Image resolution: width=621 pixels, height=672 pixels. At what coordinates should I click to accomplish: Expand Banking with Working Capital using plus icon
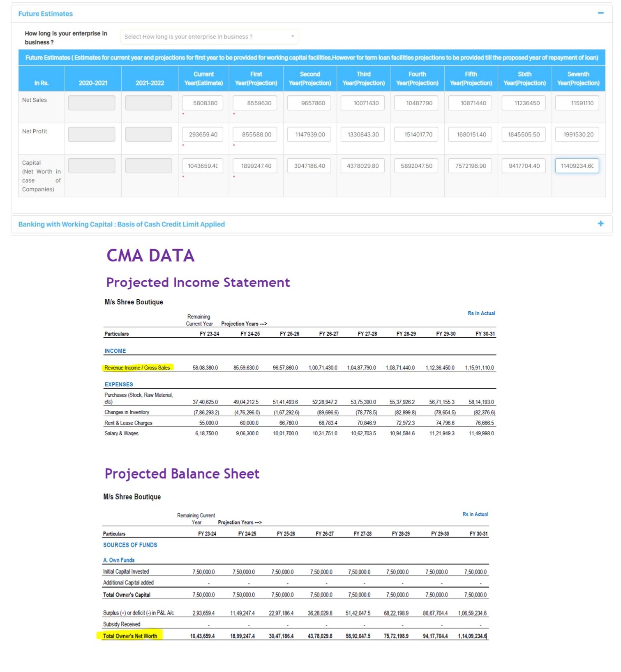point(600,224)
